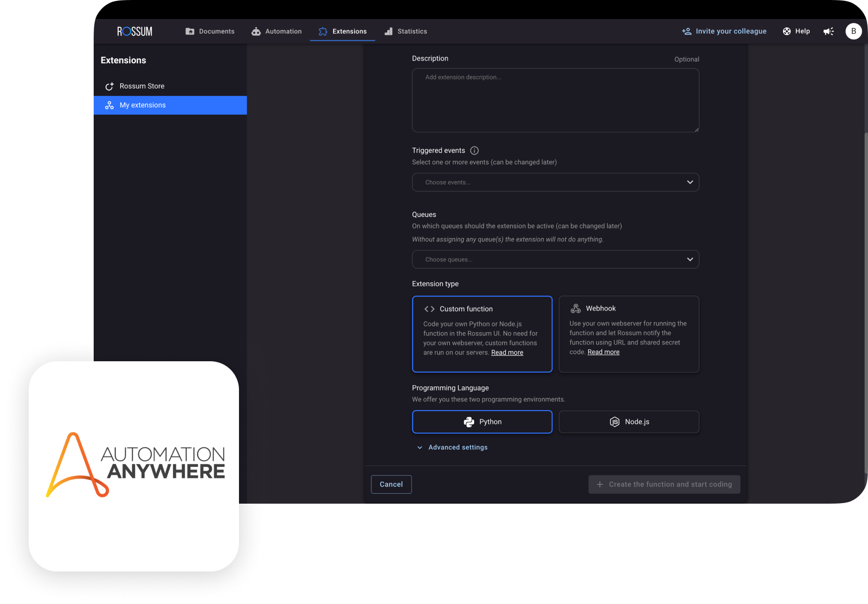This screenshot has width=868, height=604.
Task: Open the announcements megaphone icon
Action: 828,31
